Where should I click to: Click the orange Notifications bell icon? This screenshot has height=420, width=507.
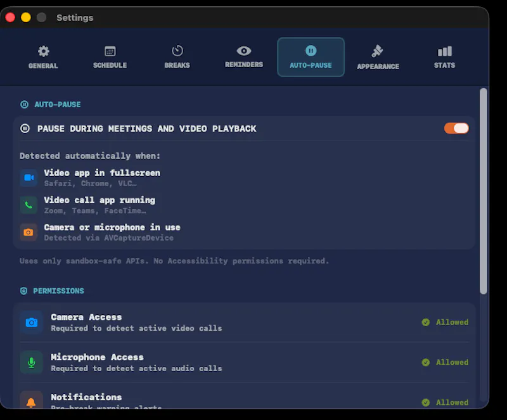click(31, 401)
